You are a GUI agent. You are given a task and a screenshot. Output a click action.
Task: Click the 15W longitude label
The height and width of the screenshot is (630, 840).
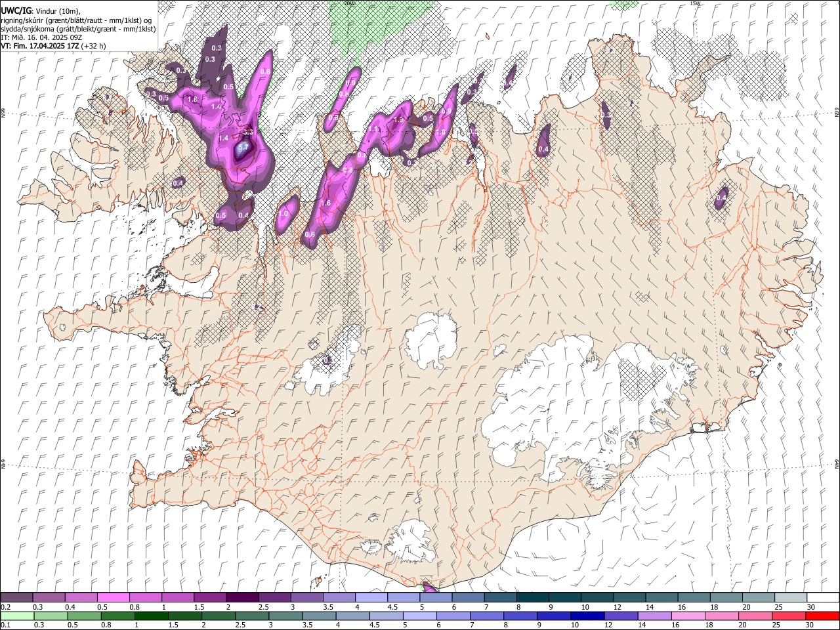point(695,3)
